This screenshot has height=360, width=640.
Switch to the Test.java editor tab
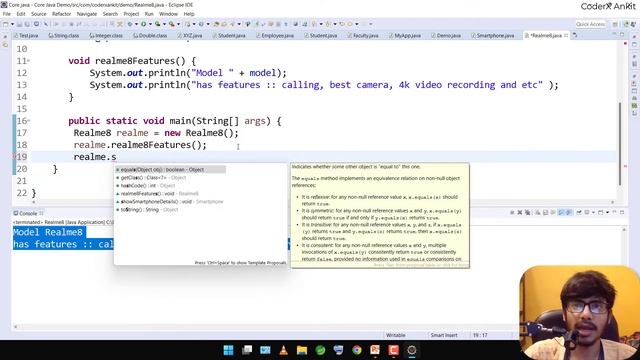[x=26, y=36]
